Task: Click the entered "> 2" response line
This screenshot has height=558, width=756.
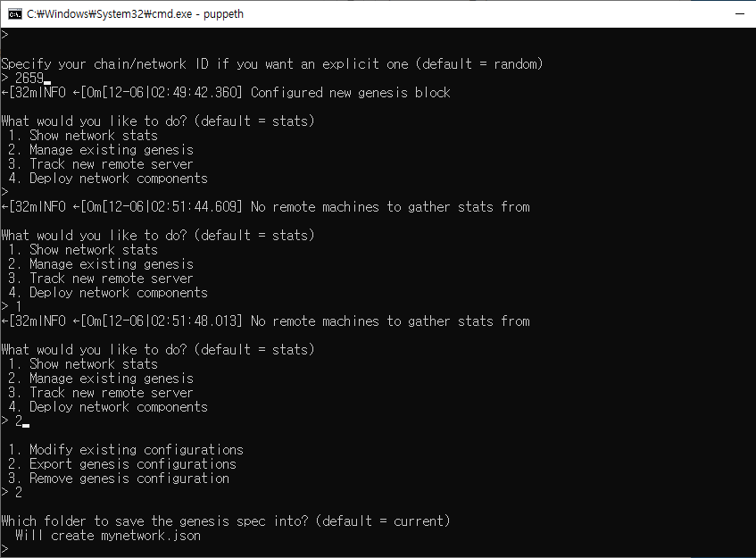Action: (12, 421)
